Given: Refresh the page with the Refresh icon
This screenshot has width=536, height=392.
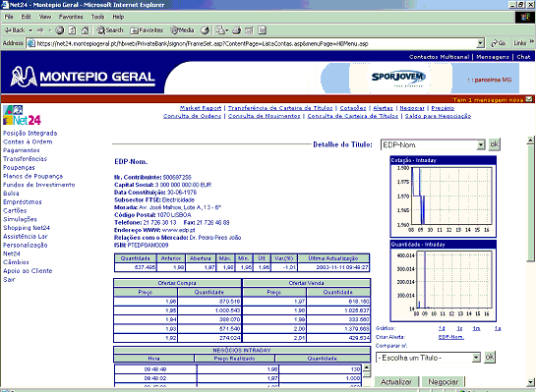Looking at the screenshot, I should [72, 30].
